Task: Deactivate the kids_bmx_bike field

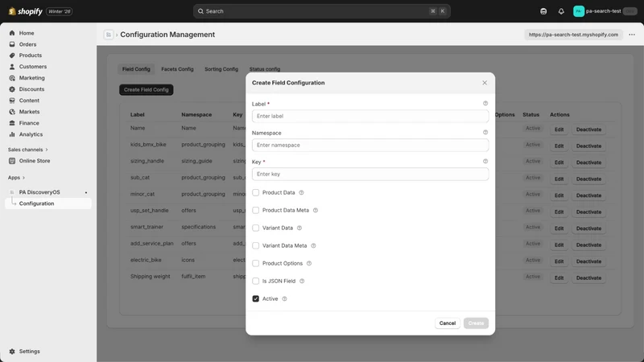Action: click(588, 146)
